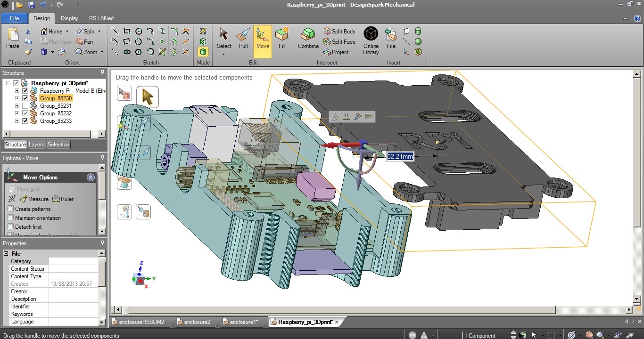Image resolution: width=644 pixels, height=339 pixels.
Task: Select the Pull tool in the ribbon
Action: [x=243, y=38]
